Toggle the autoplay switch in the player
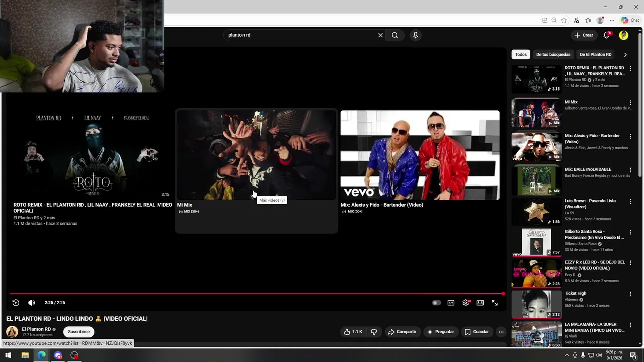 [x=436, y=303]
